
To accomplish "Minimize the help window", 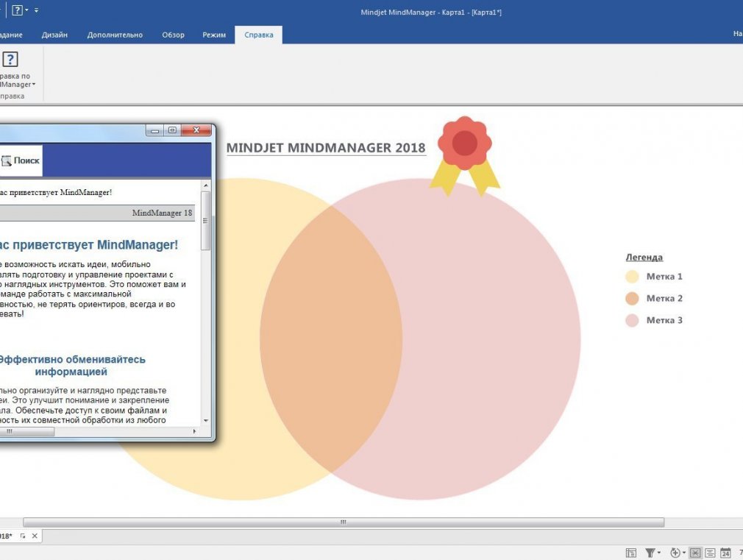I will [x=154, y=130].
